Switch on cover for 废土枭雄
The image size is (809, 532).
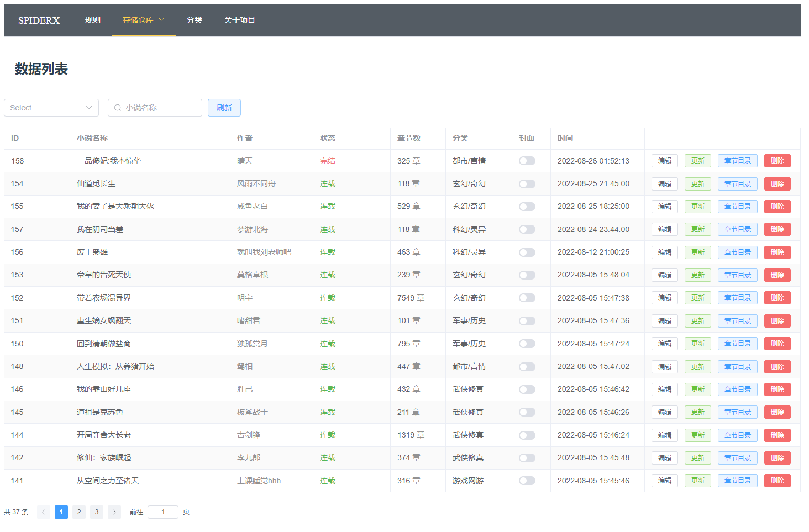(527, 252)
